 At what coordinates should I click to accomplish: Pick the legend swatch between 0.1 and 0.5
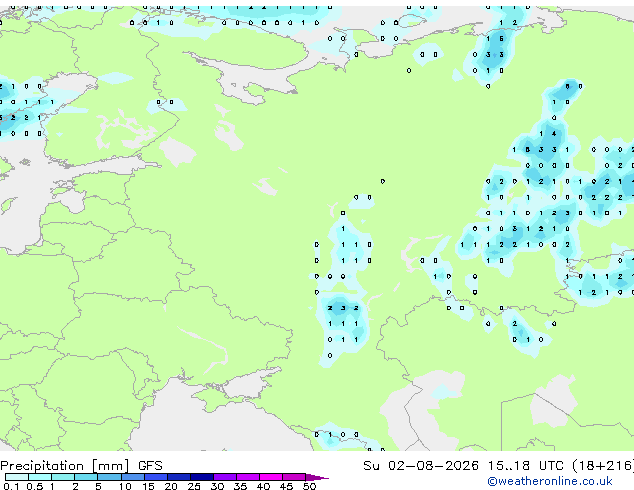point(17,477)
